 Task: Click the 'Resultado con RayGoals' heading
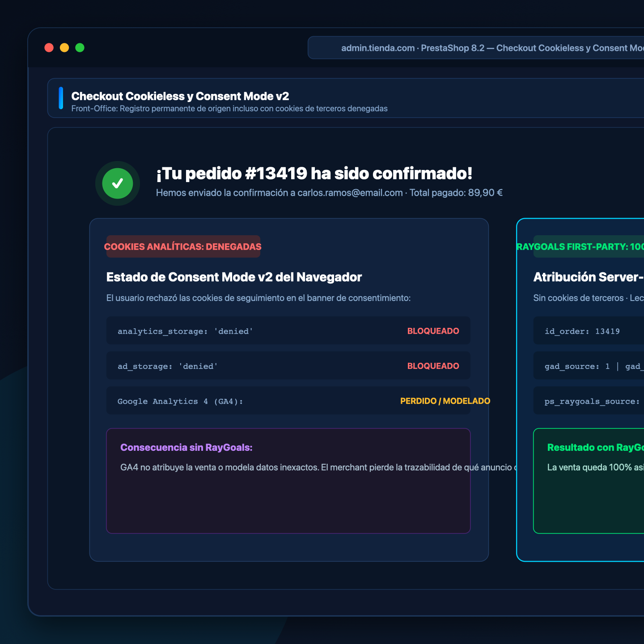pyautogui.click(x=596, y=447)
